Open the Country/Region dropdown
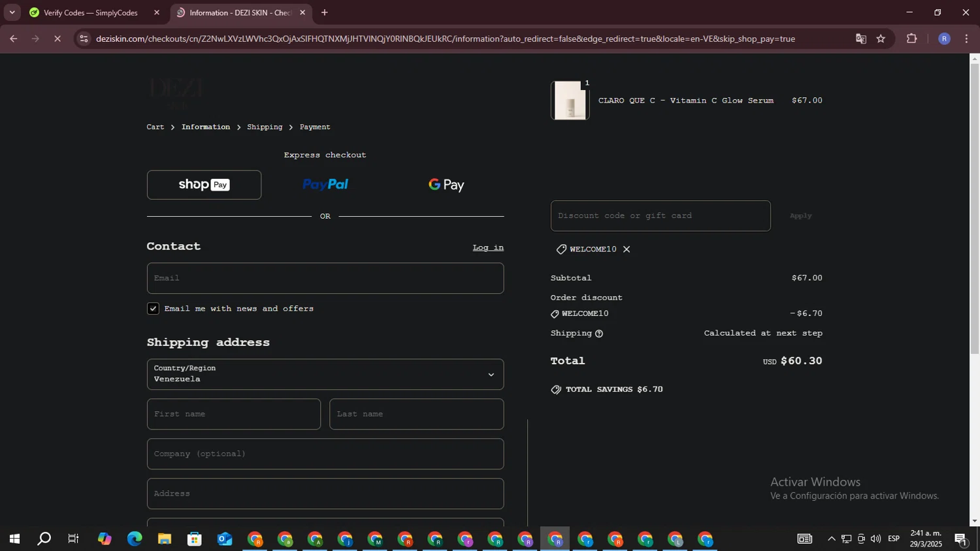 pos(325,374)
